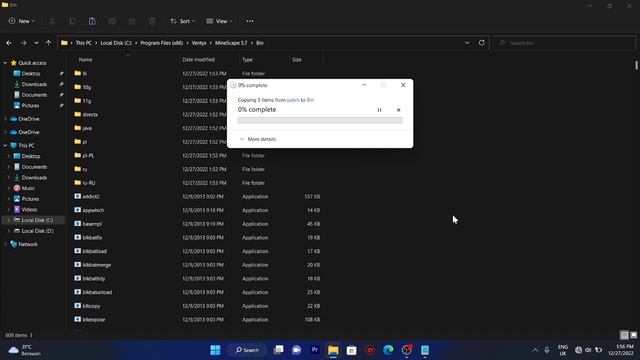Collapse Quick access tree node
This screenshot has height=360, width=640.
coord(5,63)
